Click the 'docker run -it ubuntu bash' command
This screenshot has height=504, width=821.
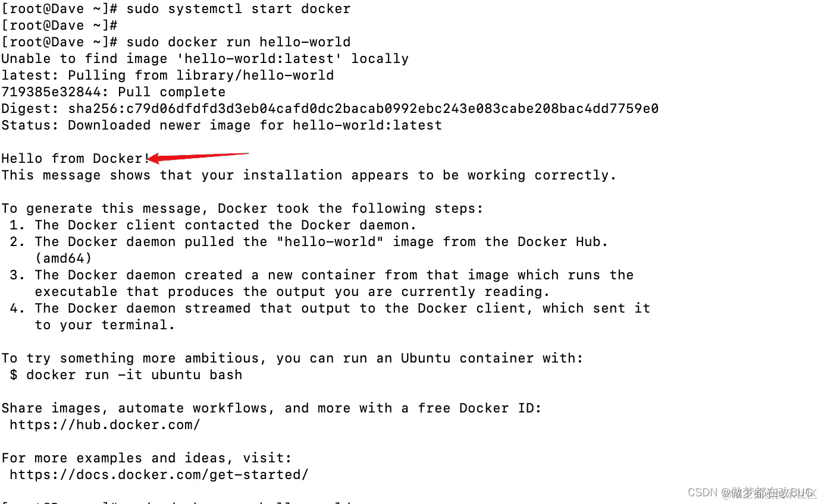coord(134,374)
